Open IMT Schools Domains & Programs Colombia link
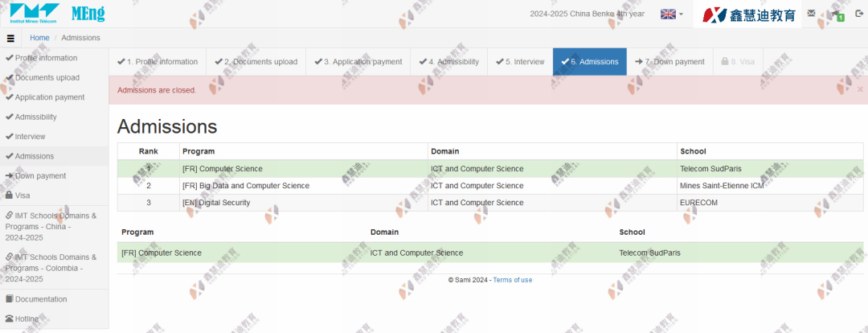The height and width of the screenshot is (333, 868). click(x=55, y=268)
